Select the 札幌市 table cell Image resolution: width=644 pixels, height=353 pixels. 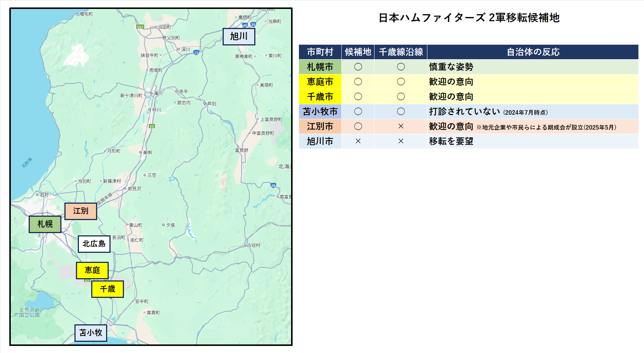coord(320,67)
